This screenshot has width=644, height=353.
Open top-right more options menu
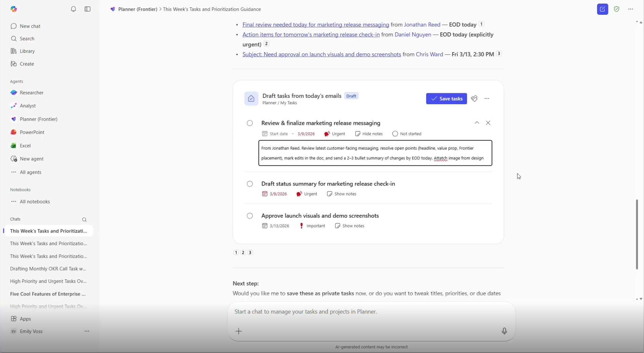(x=631, y=9)
